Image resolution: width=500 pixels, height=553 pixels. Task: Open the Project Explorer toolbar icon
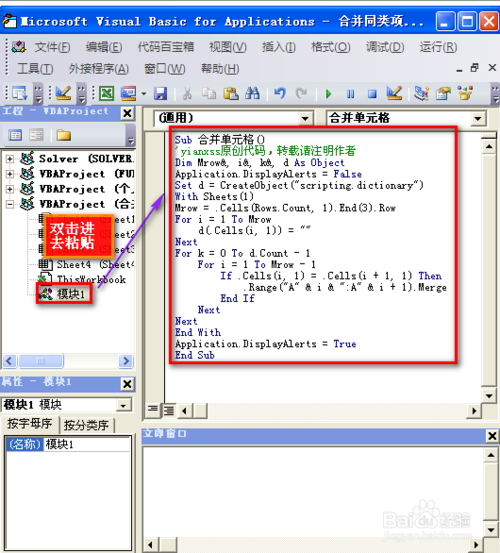[x=421, y=93]
